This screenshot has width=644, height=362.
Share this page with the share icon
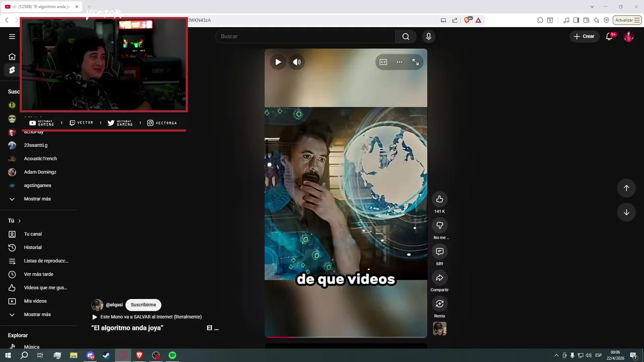(x=455, y=20)
